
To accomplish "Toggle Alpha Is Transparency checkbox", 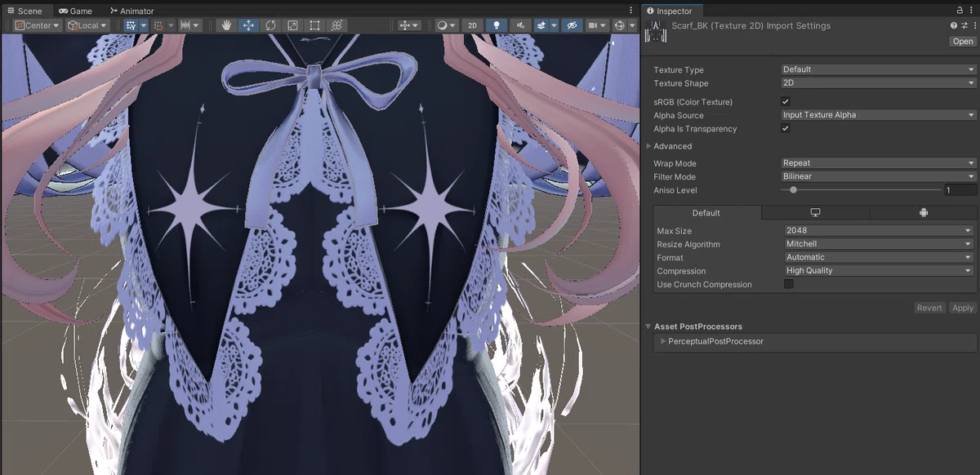I will pyautogui.click(x=786, y=128).
